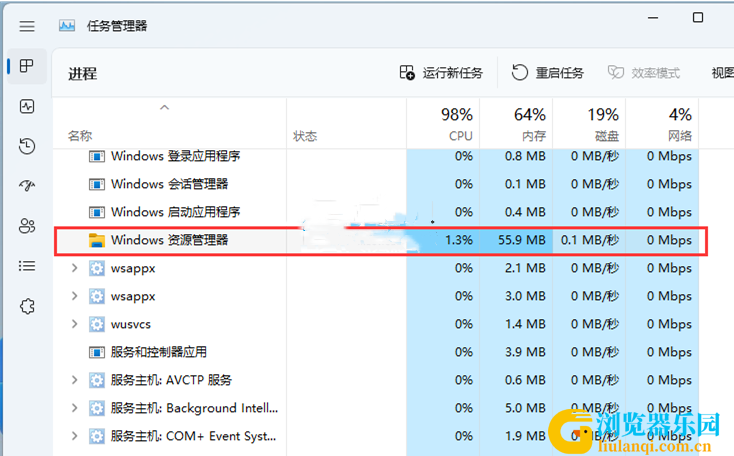
Task: Open the App history sidebar icon
Action: point(27,146)
